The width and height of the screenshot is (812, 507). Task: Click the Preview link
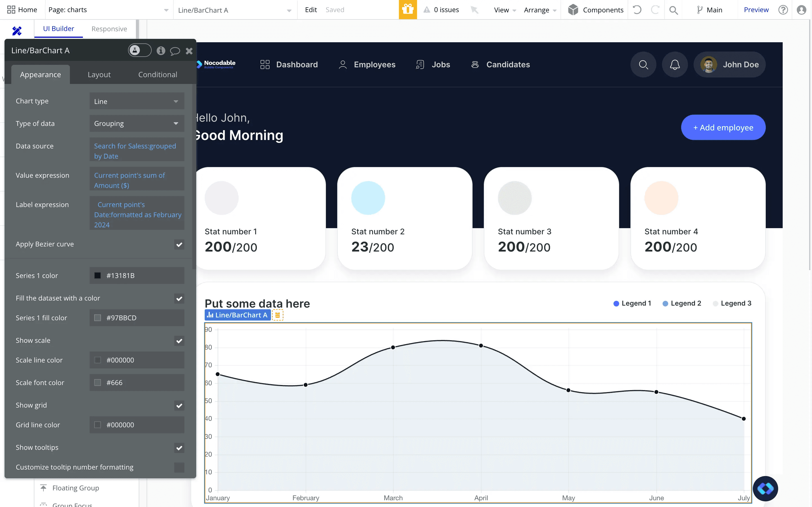click(x=756, y=9)
